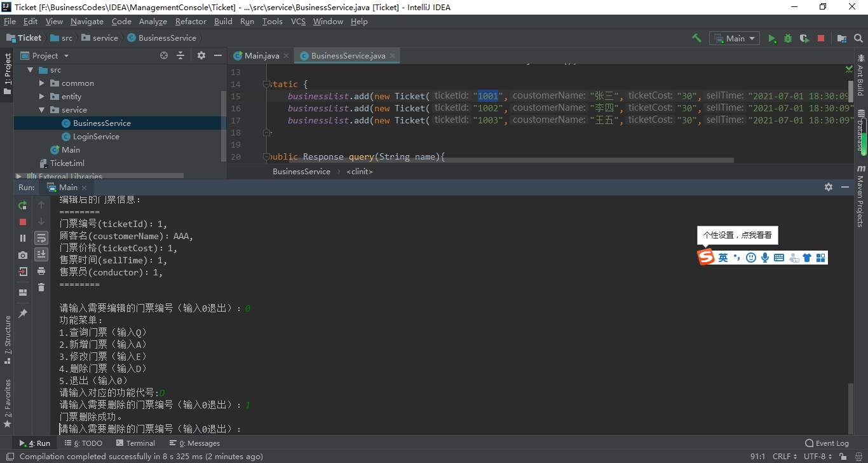Click the editor horizontal scrollbar
The image size is (868, 463).
coord(502,160)
